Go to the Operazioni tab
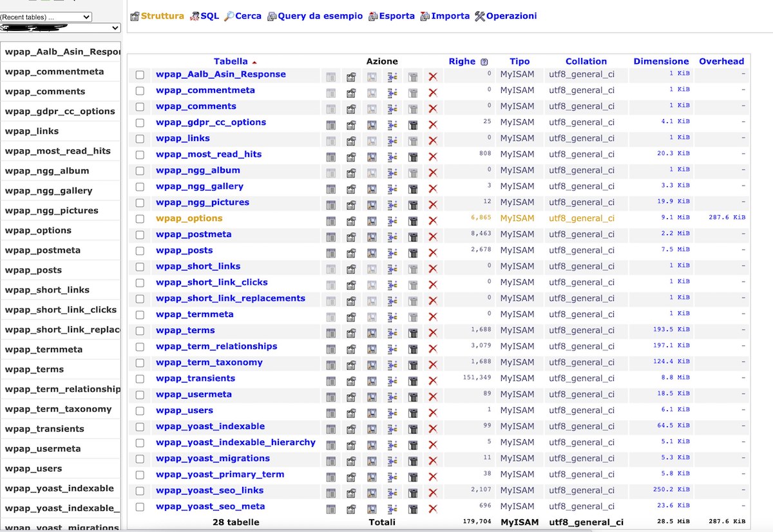The image size is (773, 532). 506,16
